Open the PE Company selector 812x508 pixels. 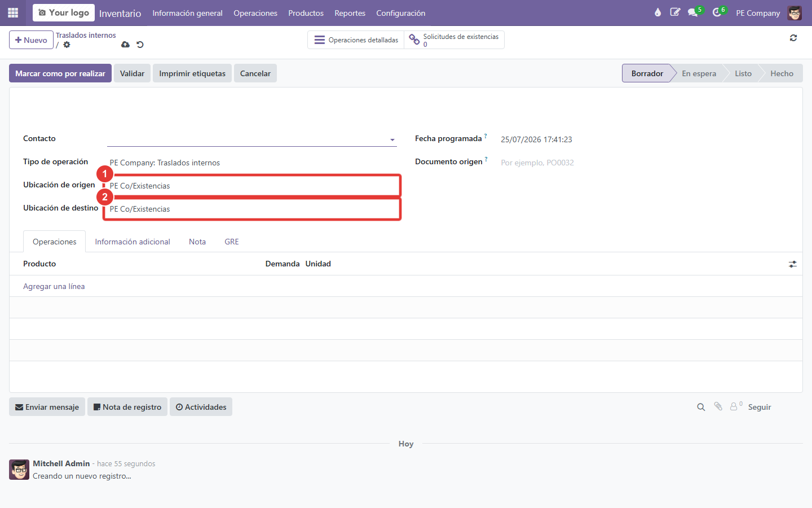[758, 13]
